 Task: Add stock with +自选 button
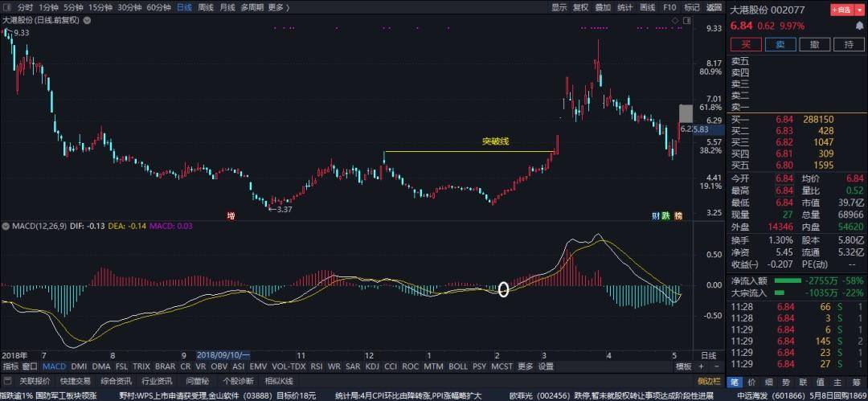(842, 10)
